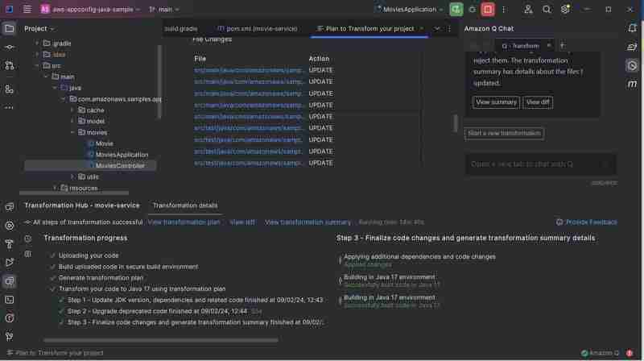Add a new Amazon Q chat tab
644x361 pixels.
coord(562,46)
